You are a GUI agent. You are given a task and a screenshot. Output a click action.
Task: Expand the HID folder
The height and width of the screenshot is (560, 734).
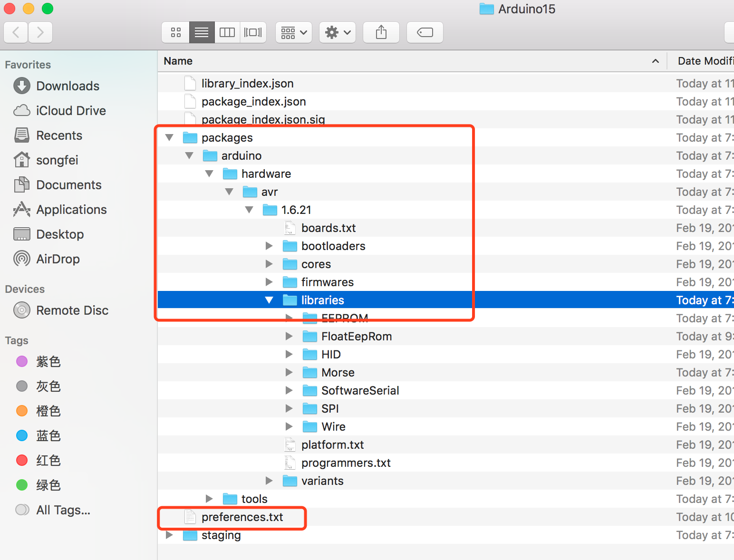(x=289, y=354)
